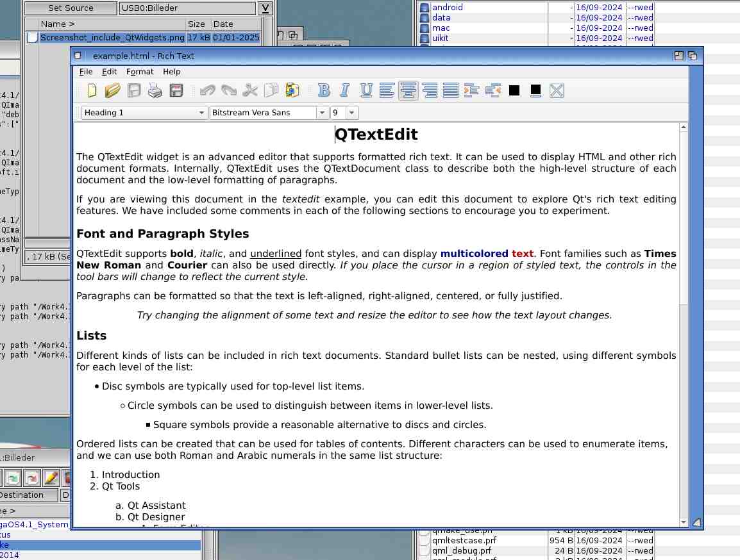
Task: Open the Format menu
Action: point(140,72)
